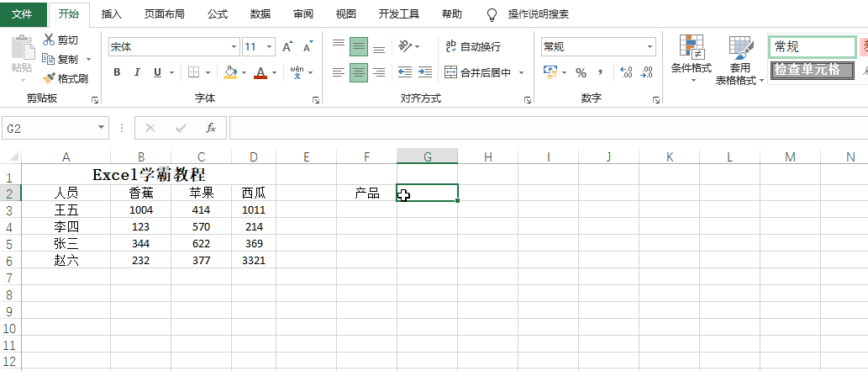
Task: Switch to the 插入 (Insert) tab
Action: [x=112, y=14]
